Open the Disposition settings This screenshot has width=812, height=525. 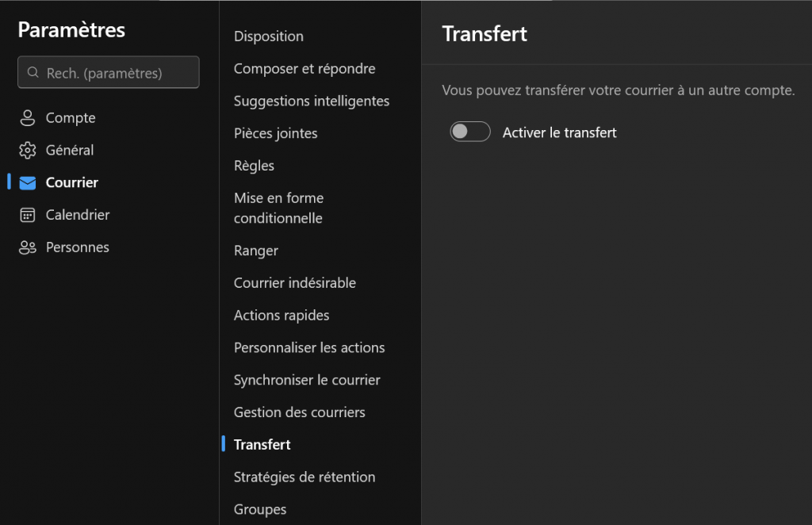coord(269,36)
